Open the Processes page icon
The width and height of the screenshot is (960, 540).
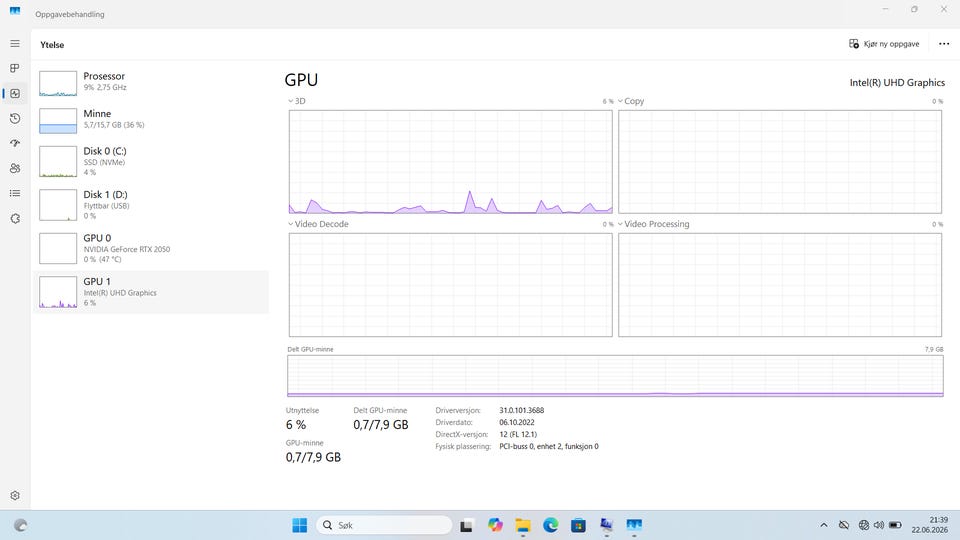coord(15,68)
